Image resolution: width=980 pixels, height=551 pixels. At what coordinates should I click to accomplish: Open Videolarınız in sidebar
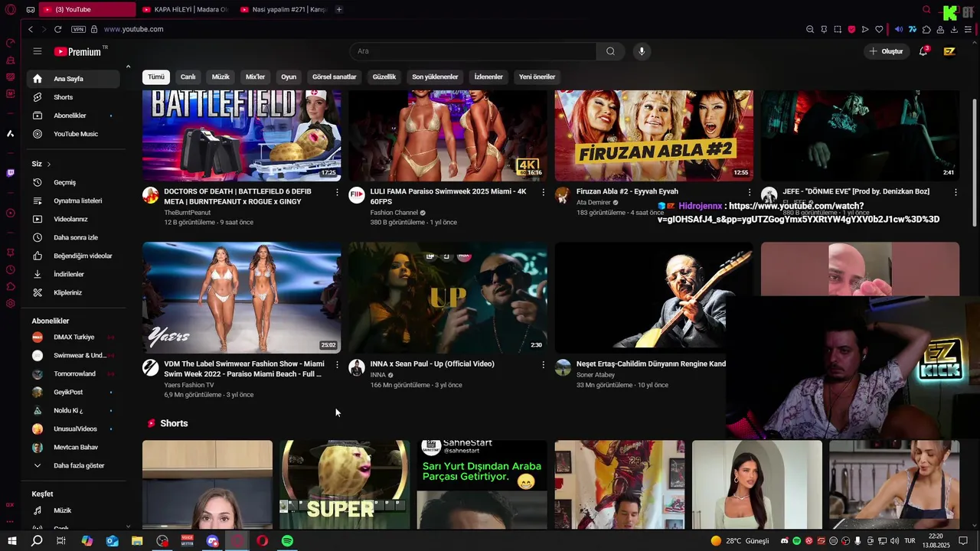pos(73,219)
